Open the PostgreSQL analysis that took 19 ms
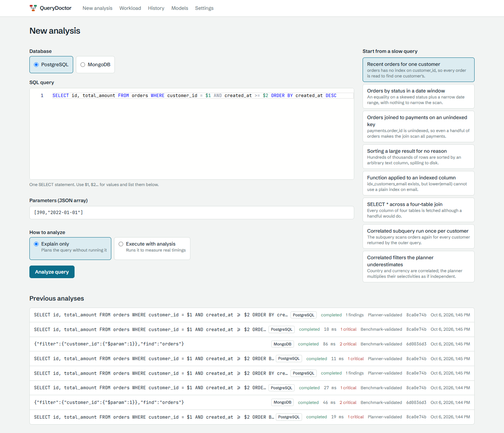Viewport: 504px width, 433px height. pos(252,417)
